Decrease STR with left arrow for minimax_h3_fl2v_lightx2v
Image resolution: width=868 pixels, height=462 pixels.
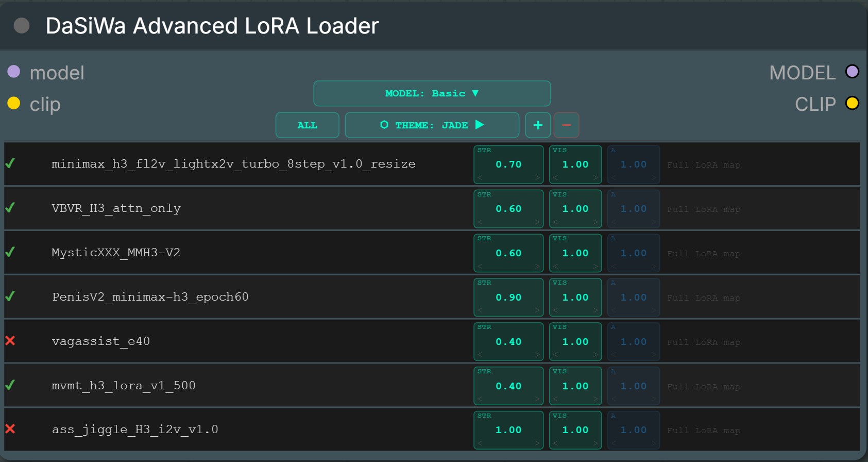coord(480,178)
